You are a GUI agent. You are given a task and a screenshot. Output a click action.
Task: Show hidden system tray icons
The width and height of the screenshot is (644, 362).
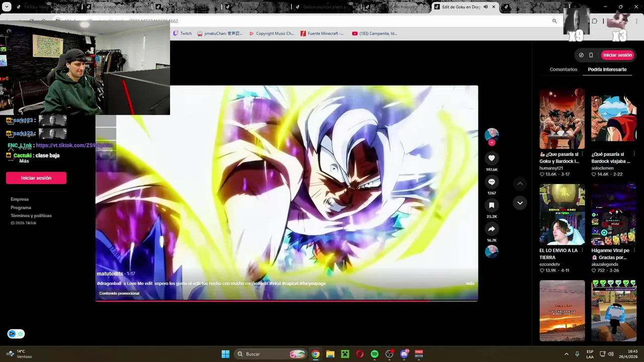[x=566, y=354]
